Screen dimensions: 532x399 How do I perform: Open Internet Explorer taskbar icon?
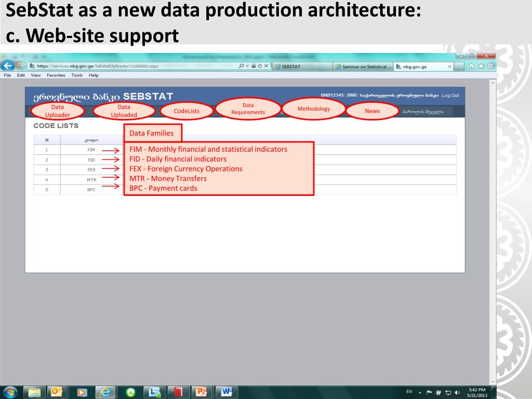tap(105, 393)
